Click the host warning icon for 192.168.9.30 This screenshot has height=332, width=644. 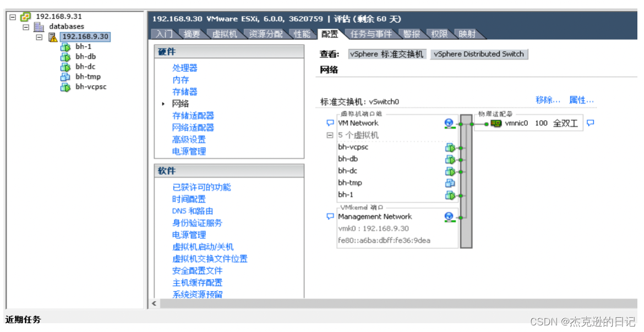(x=53, y=37)
